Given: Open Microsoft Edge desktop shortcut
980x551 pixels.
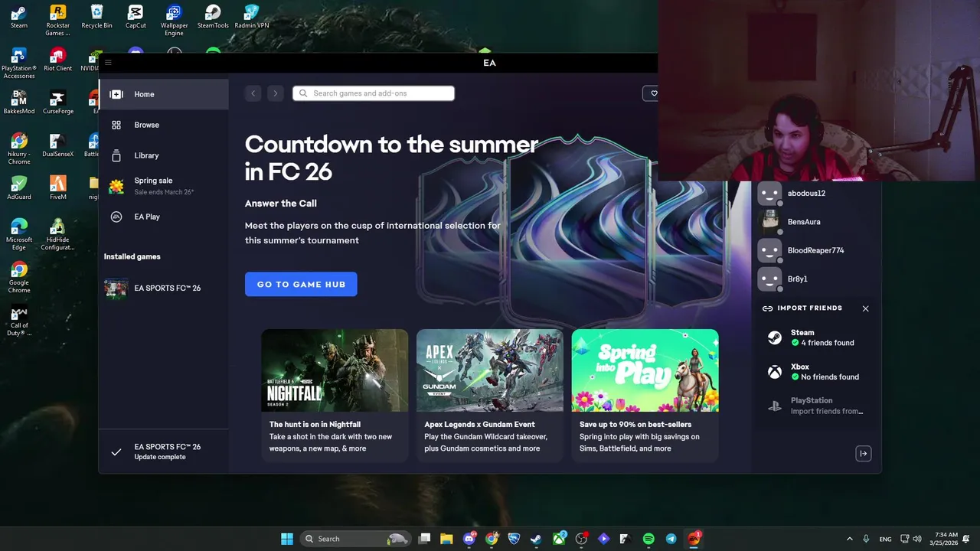Looking at the screenshot, I should [19, 234].
